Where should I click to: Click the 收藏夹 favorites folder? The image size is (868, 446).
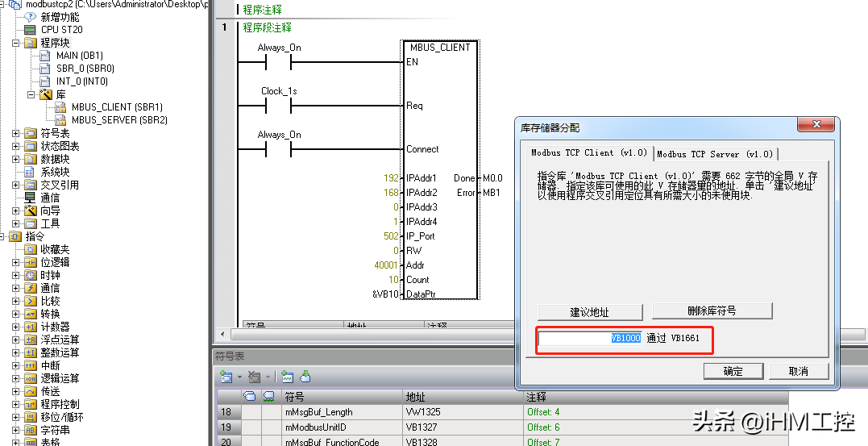(55, 249)
